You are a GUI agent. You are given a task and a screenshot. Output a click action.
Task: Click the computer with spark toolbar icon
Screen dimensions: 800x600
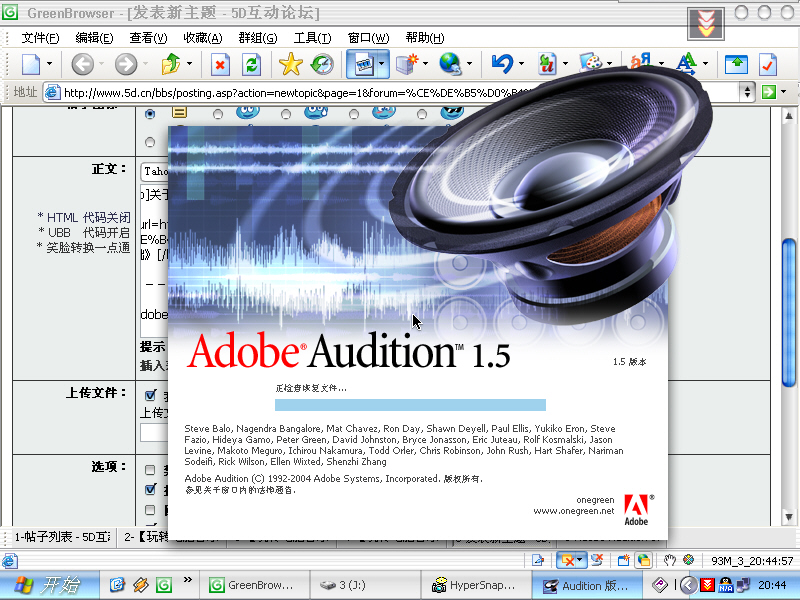tap(407, 64)
